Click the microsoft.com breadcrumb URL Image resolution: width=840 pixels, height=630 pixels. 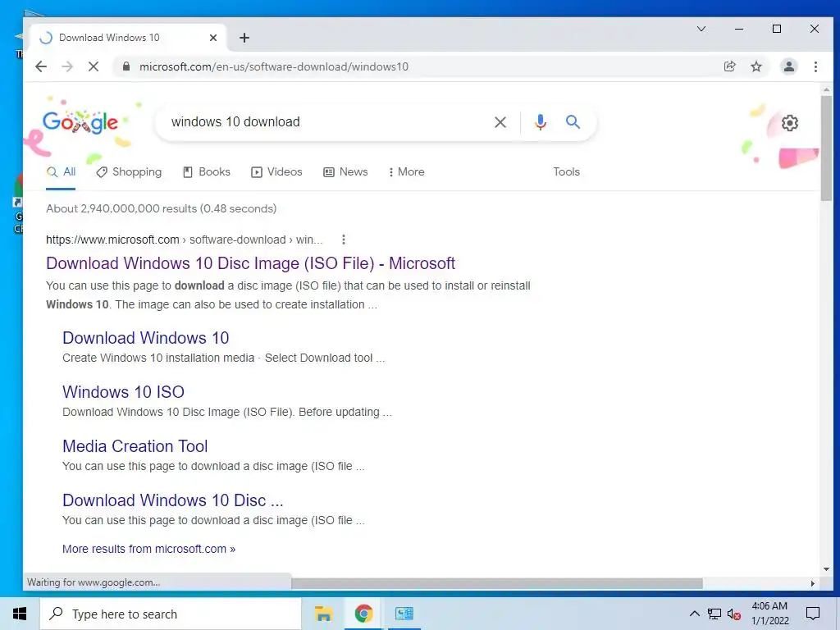click(185, 240)
